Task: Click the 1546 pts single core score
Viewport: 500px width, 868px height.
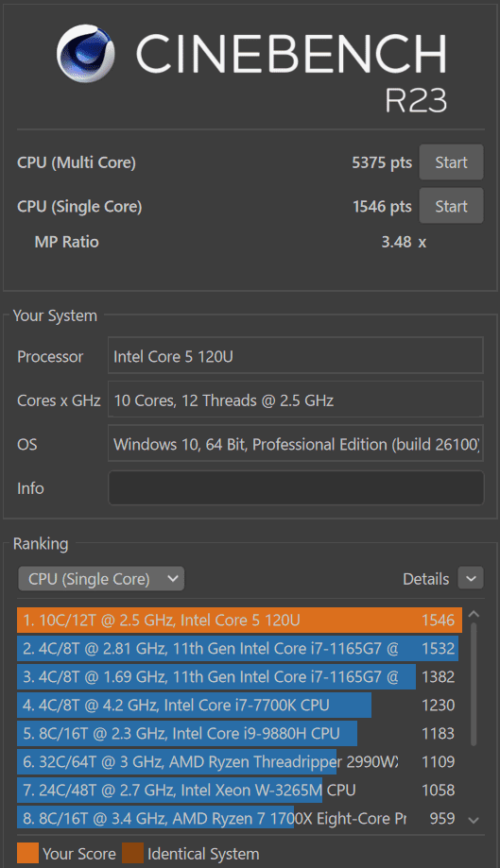Action: point(382,206)
